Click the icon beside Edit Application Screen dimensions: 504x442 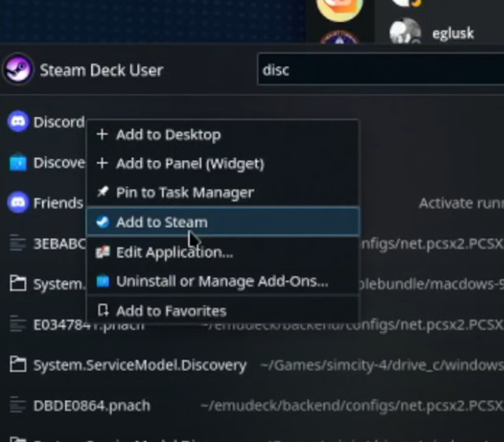click(x=103, y=252)
